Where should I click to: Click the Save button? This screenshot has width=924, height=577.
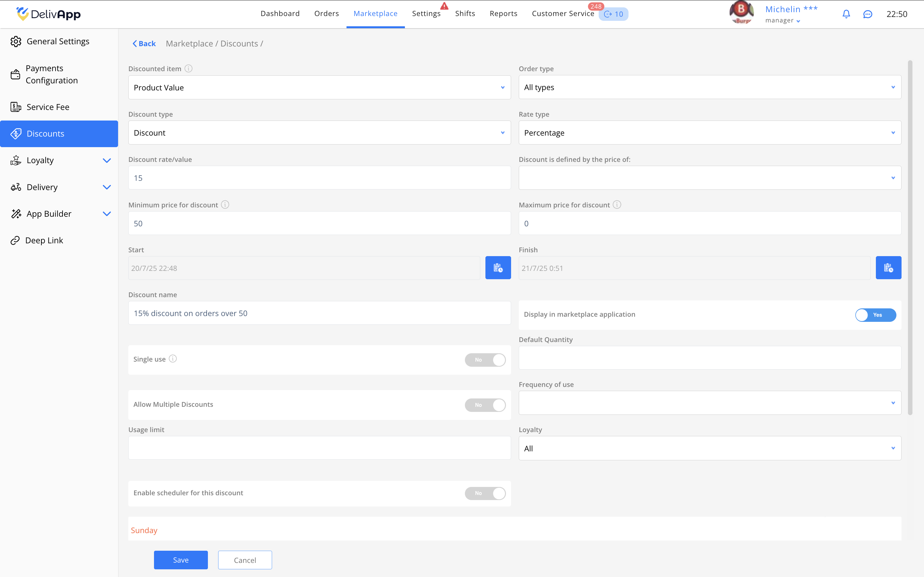tap(181, 560)
